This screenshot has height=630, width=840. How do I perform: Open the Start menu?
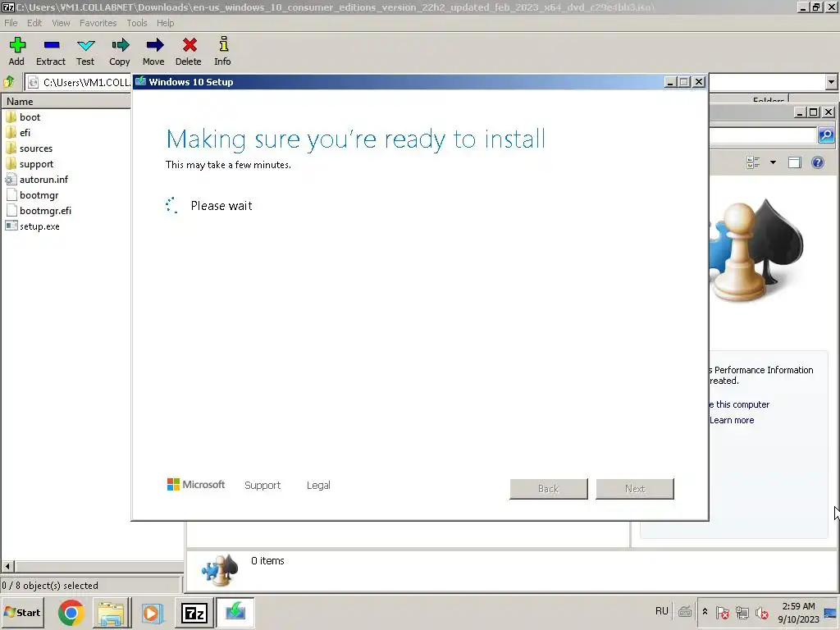[x=22, y=612]
